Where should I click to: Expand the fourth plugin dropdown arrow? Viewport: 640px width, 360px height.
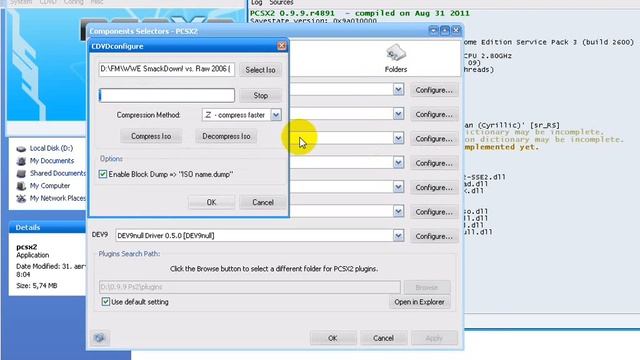(398, 163)
